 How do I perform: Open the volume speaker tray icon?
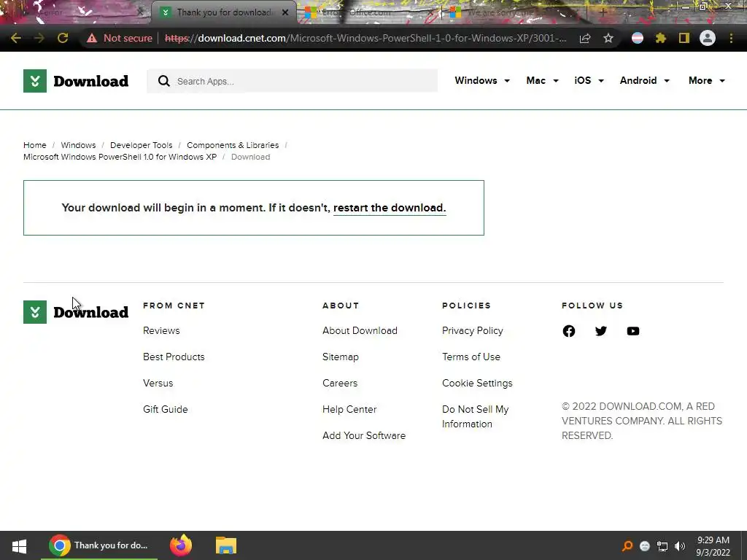(x=680, y=546)
